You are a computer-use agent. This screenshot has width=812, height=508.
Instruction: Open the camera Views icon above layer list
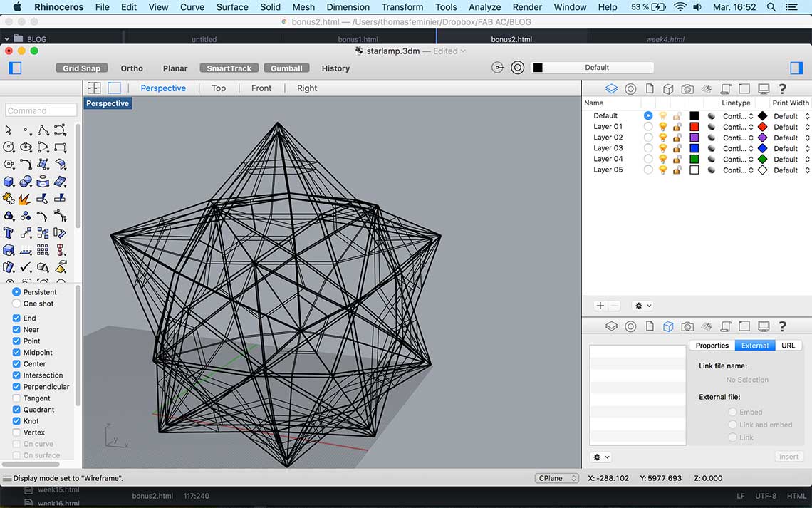click(687, 88)
